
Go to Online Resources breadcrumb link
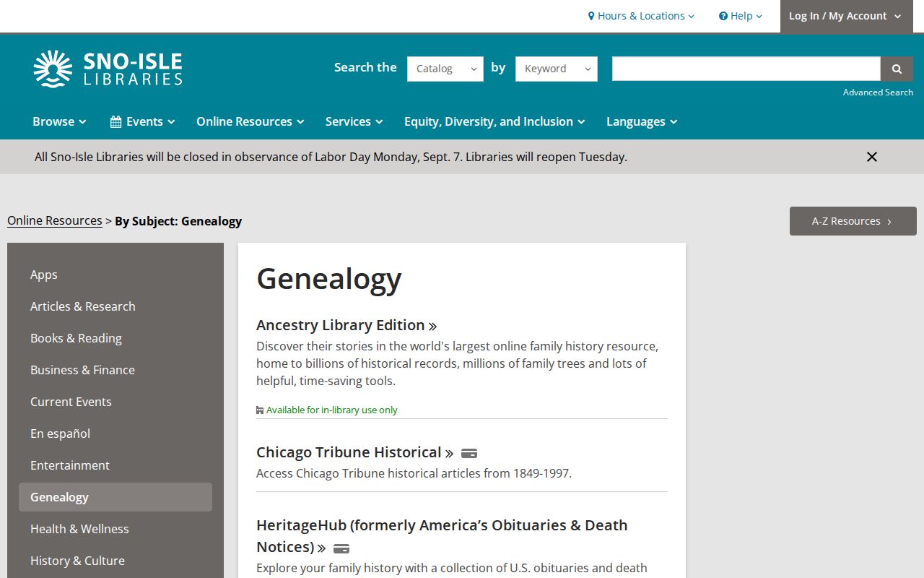click(x=55, y=220)
